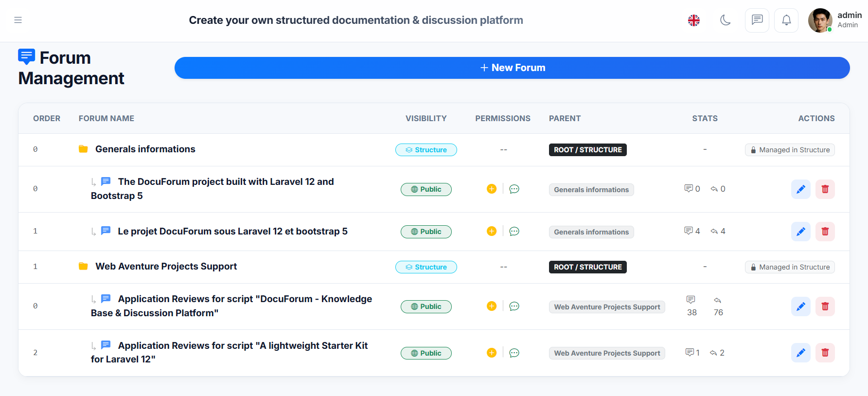Click Managed in Structure for Web Aventure
The height and width of the screenshot is (396, 868).
789,267
